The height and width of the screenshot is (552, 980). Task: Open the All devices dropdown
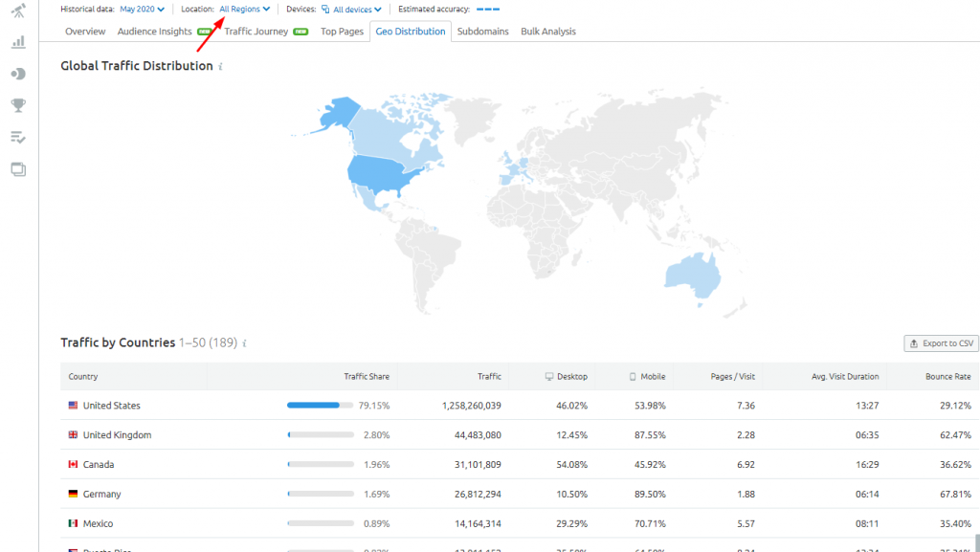click(x=357, y=10)
